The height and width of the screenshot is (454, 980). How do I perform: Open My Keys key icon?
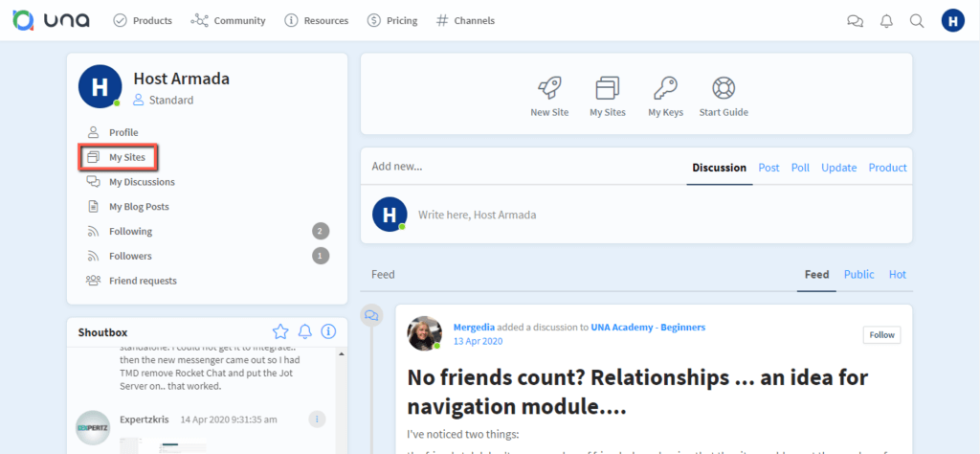tap(665, 89)
